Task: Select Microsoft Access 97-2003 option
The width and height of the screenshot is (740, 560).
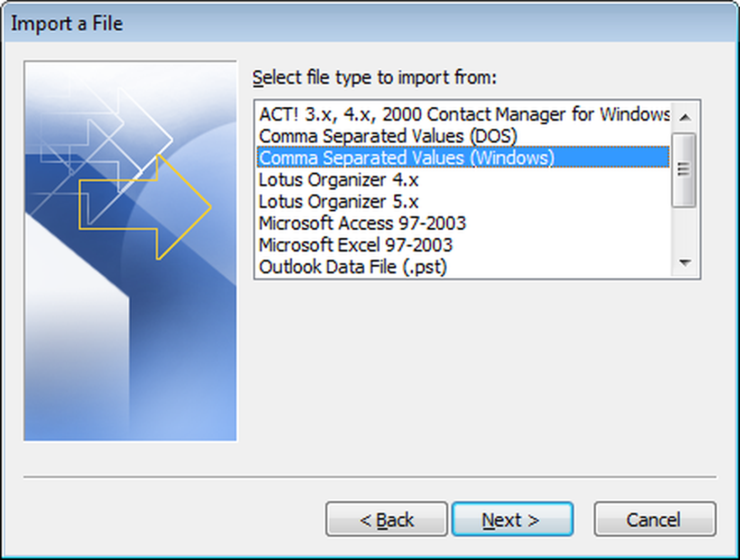Action: pos(362,223)
